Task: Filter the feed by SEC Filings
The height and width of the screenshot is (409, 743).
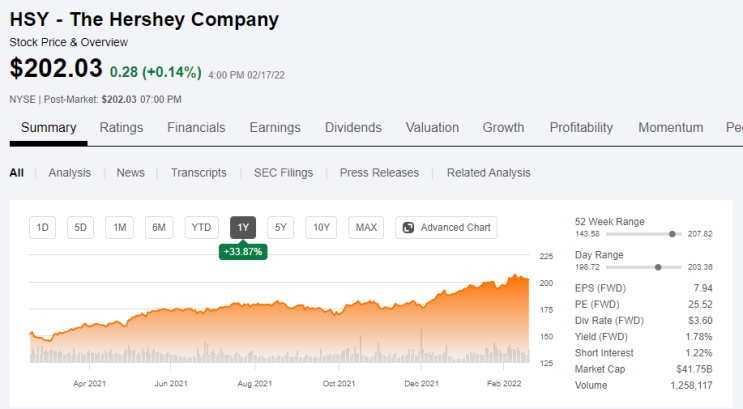Action: (283, 173)
